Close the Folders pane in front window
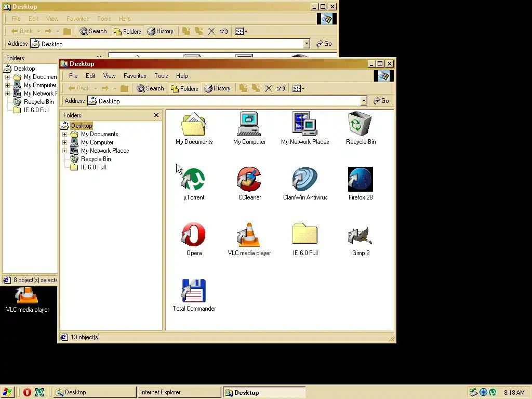 156,115
